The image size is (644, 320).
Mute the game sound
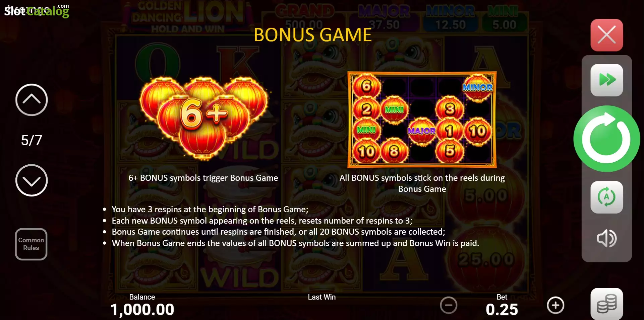(x=606, y=238)
